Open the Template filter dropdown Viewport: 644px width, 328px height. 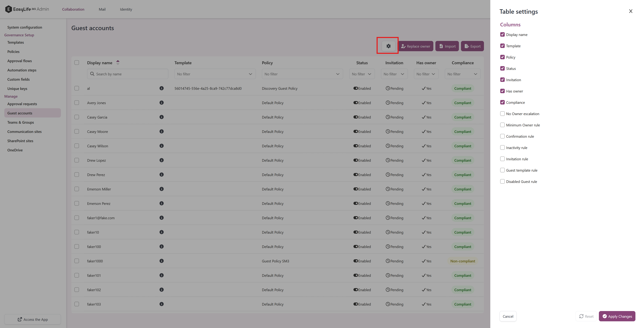[215, 74]
